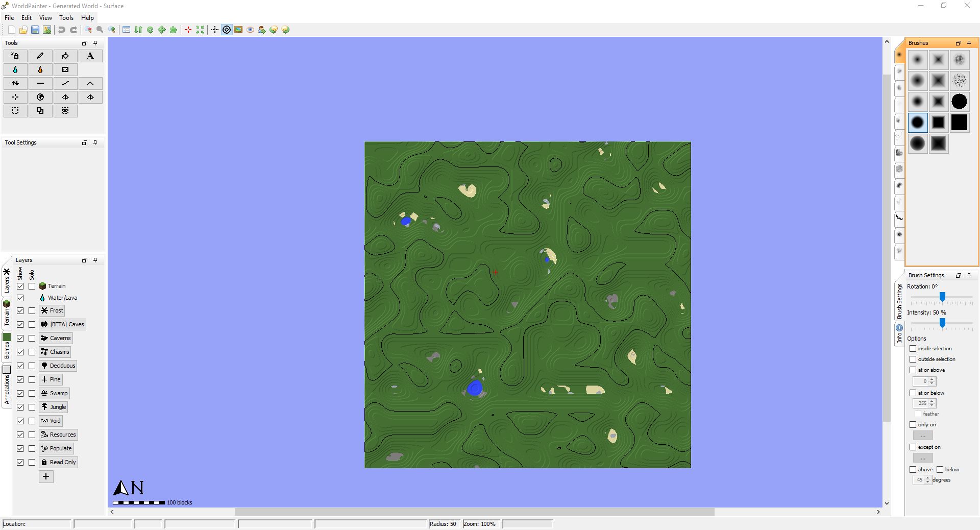The image size is (980, 530).
Task: Increase the at or below value with its stepper
Action: (932, 401)
